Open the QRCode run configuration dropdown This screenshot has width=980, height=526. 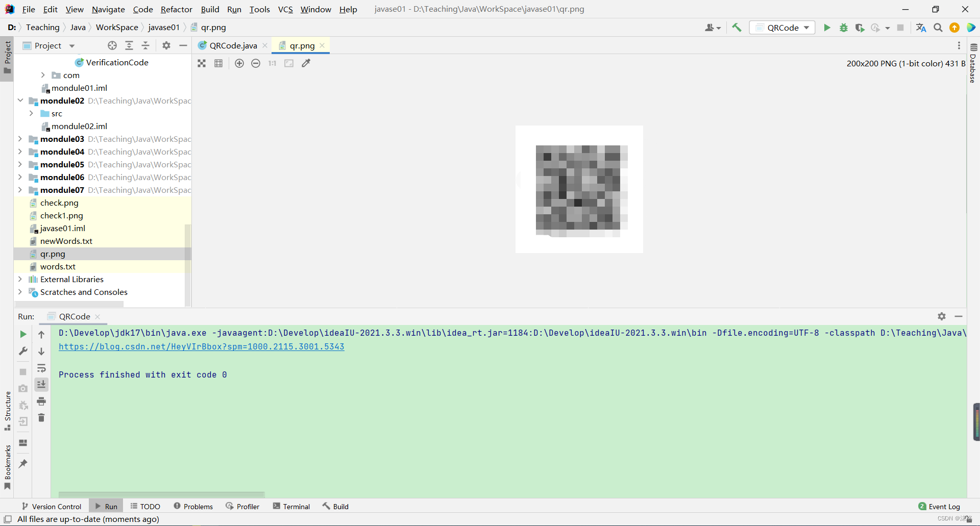point(805,28)
